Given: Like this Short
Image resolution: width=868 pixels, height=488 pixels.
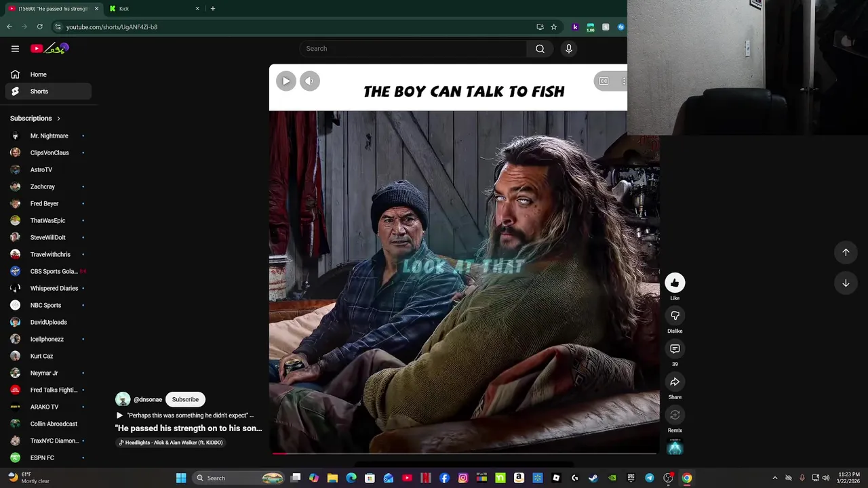Looking at the screenshot, I should [675, 283].
